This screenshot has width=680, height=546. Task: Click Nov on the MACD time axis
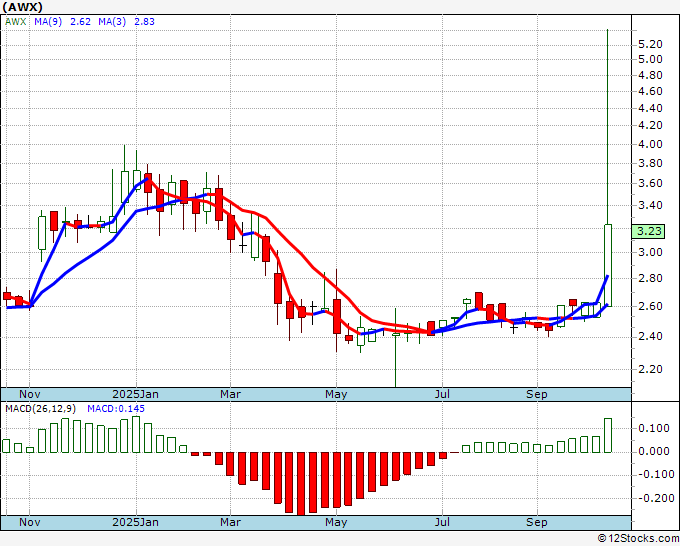tap(29, 522)
